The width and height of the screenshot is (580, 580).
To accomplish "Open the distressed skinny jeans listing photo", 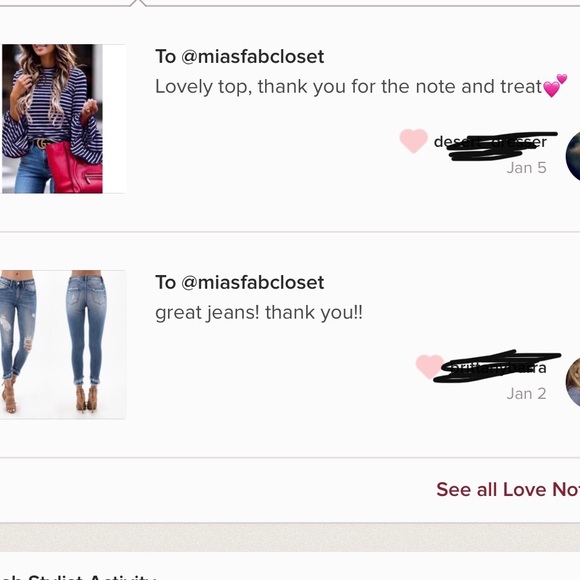I will pos(63,345).
